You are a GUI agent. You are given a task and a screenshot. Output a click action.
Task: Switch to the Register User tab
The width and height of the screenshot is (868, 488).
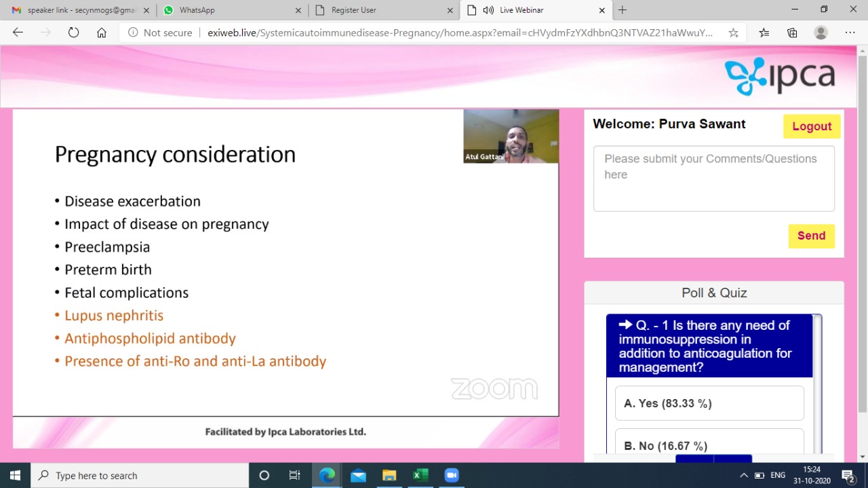[x=383, y=10]
